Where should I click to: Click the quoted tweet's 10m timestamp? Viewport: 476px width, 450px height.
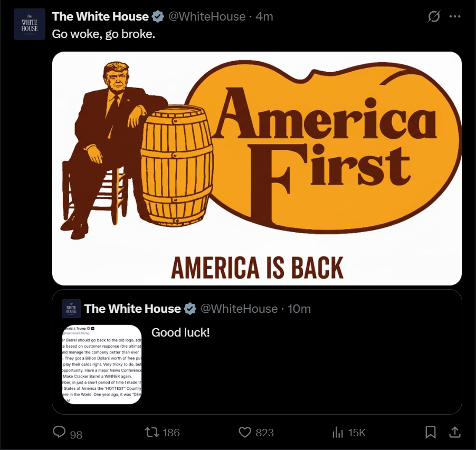click(x=299, y=309)
